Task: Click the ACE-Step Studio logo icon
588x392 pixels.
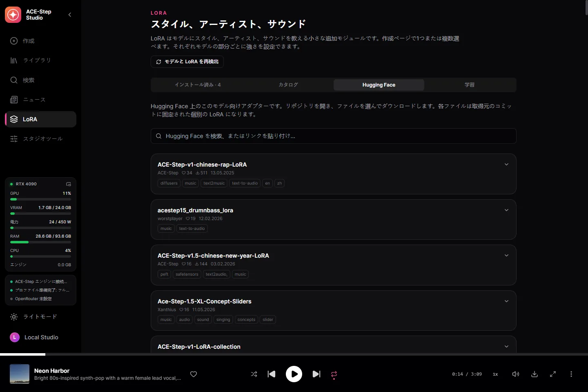Action: point(13,15)
